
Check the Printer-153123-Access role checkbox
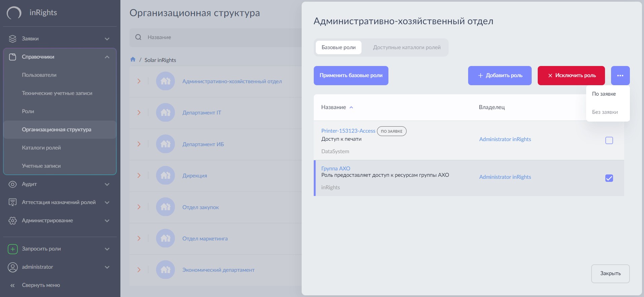click(x=609, y=140)
